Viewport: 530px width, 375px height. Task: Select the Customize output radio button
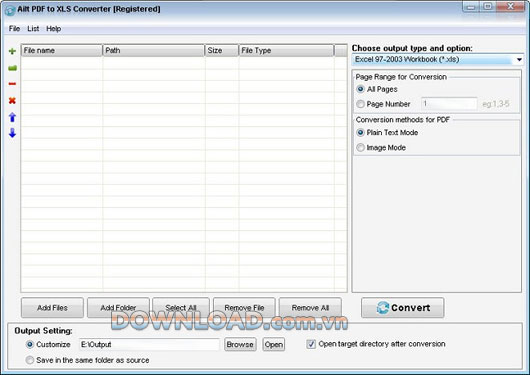30,344
